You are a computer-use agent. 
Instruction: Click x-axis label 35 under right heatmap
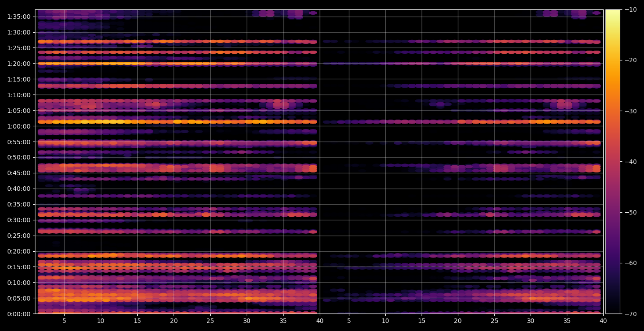click(567, 321)
